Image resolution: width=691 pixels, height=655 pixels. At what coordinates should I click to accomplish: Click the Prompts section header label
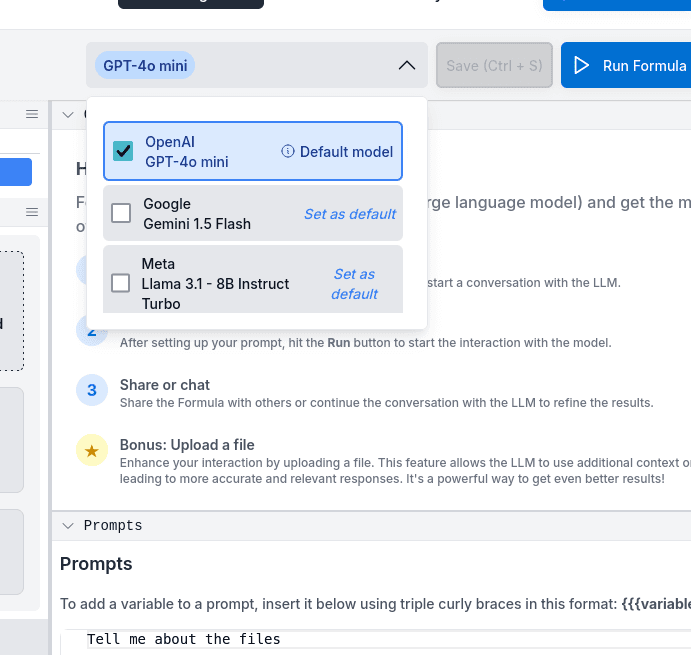(113, 525)
